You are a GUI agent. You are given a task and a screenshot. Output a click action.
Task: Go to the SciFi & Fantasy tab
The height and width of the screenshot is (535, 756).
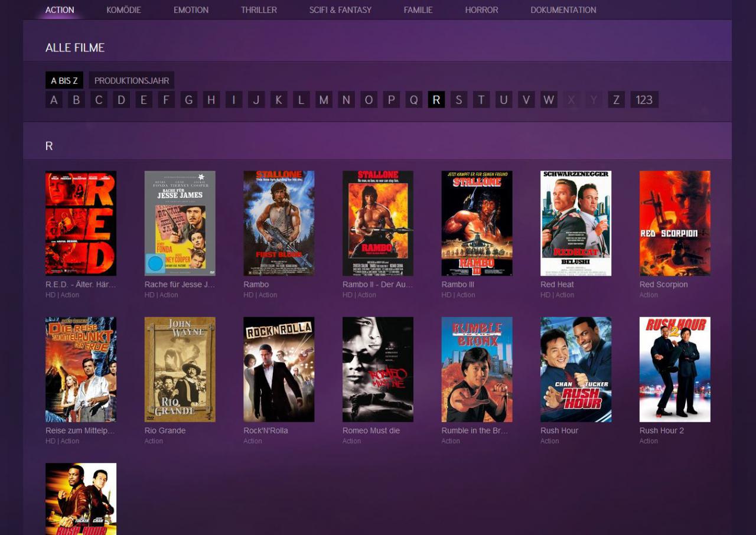coord(340,10)
